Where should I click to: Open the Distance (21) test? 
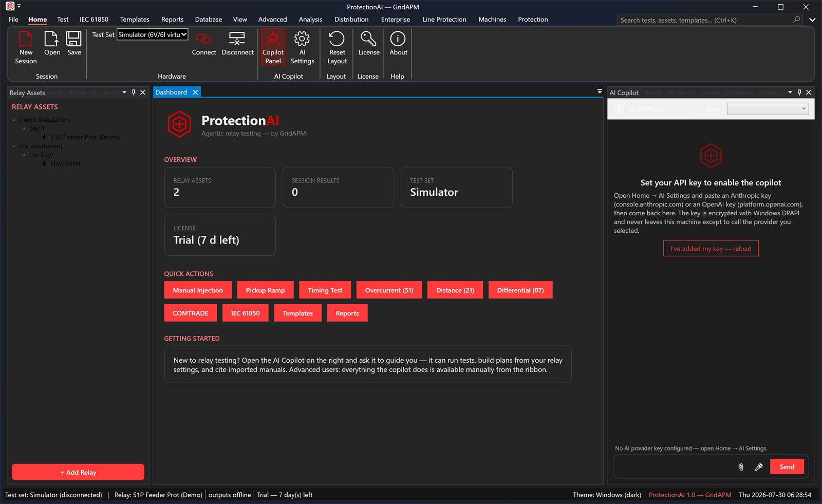[x=455, y=290]
